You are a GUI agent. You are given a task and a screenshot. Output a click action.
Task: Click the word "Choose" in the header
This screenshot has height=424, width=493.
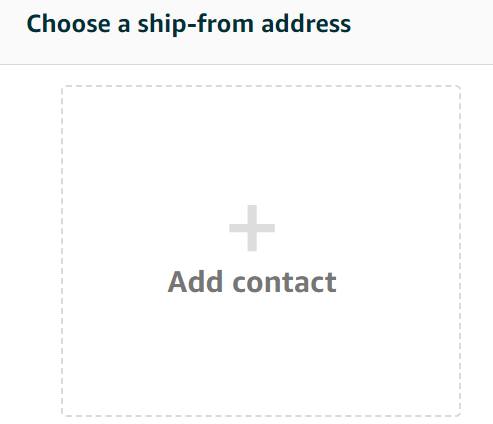pos(68,24)
